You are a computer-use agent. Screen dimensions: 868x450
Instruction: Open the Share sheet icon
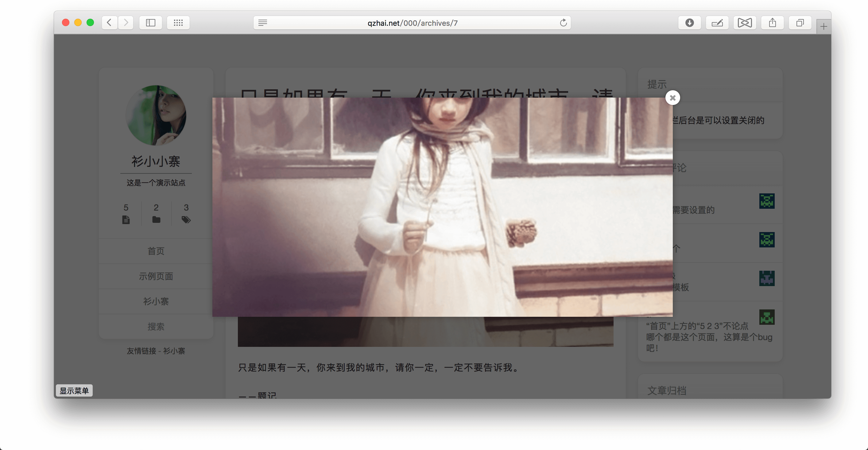tap(772, 23)
